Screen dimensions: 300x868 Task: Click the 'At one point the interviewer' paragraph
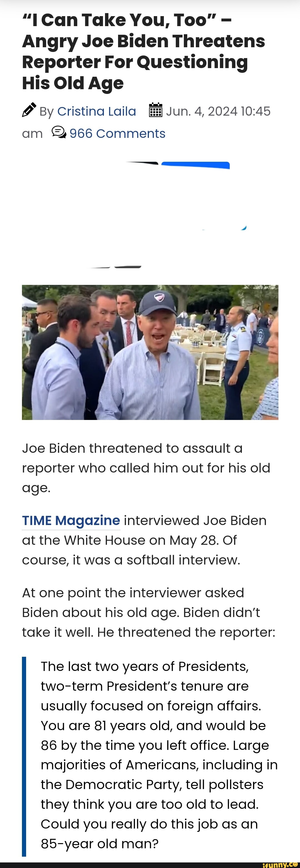149,612
